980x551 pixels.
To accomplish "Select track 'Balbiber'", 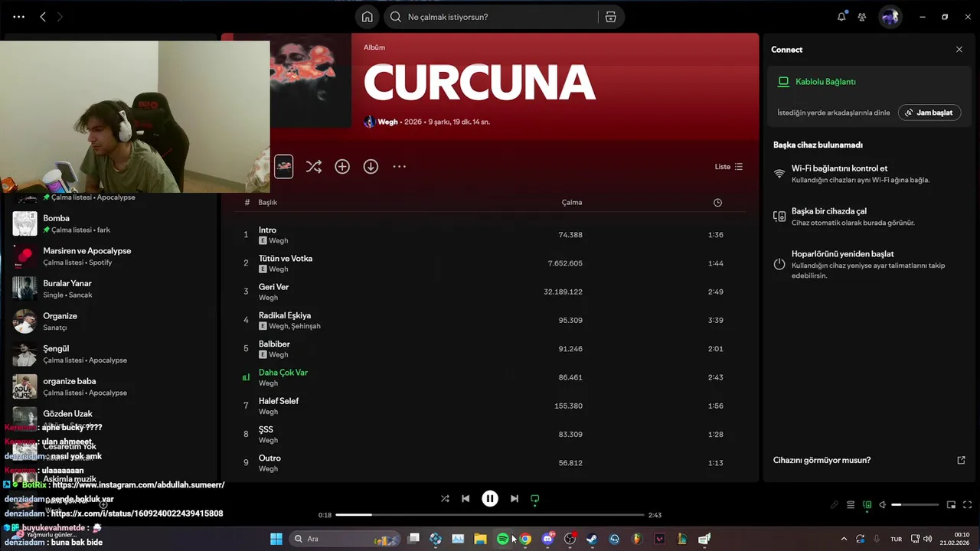I will coord(274,344).
